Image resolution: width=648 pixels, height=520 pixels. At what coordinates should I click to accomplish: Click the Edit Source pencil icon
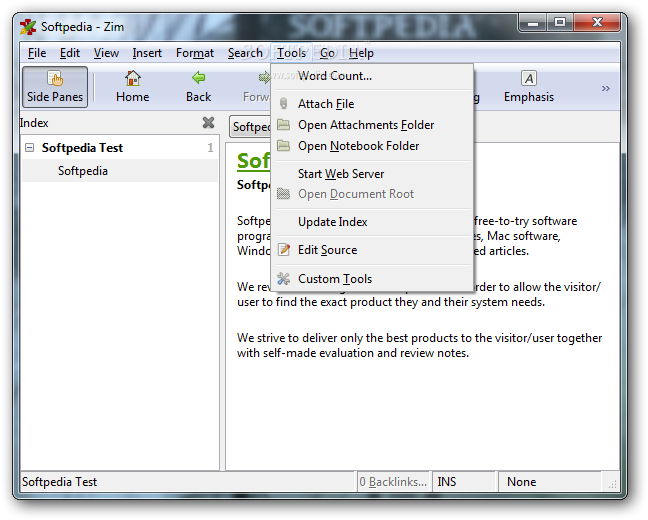(284, 250)
